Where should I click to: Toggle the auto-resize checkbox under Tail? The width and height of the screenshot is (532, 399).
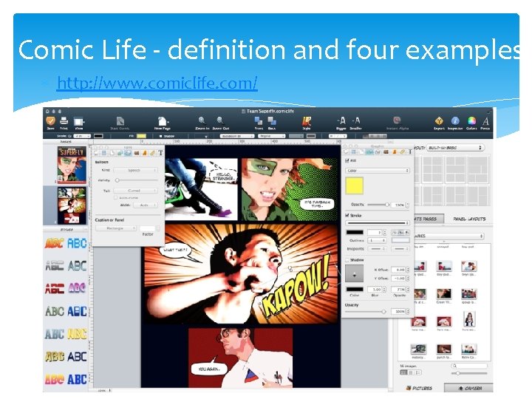115,197
